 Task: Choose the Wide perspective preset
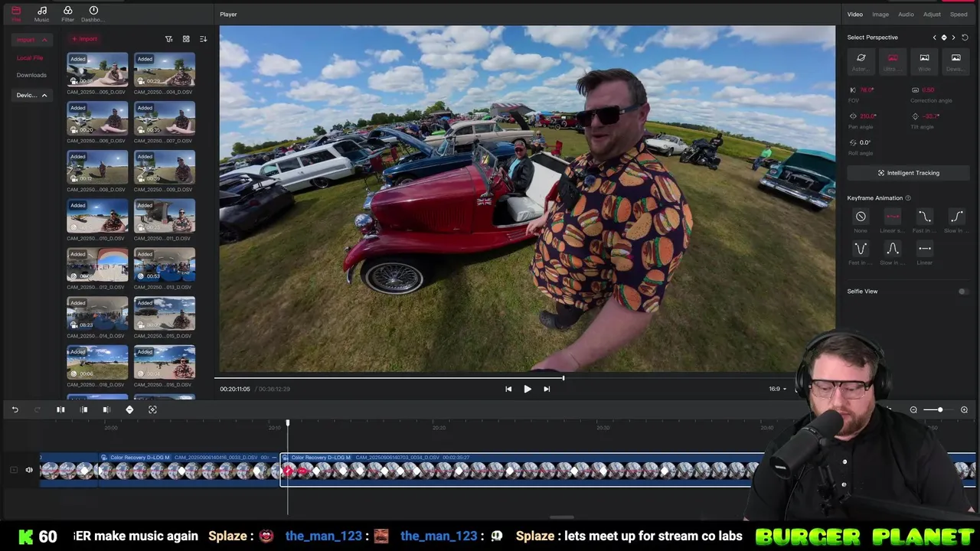[x=924, y=60]
